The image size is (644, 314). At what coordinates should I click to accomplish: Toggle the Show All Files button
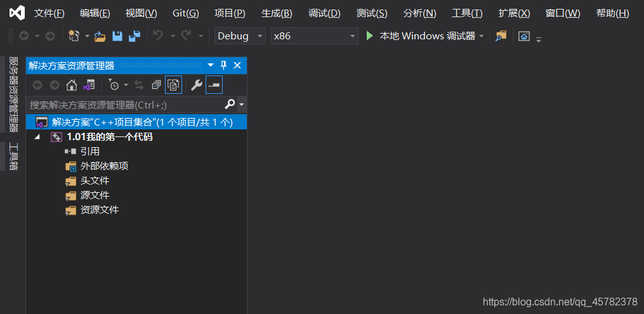tap(173, 85)
